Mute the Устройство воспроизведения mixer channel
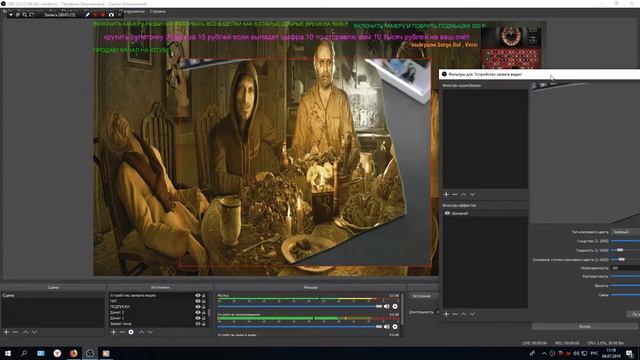640x360 pixels. coord(387,327)
